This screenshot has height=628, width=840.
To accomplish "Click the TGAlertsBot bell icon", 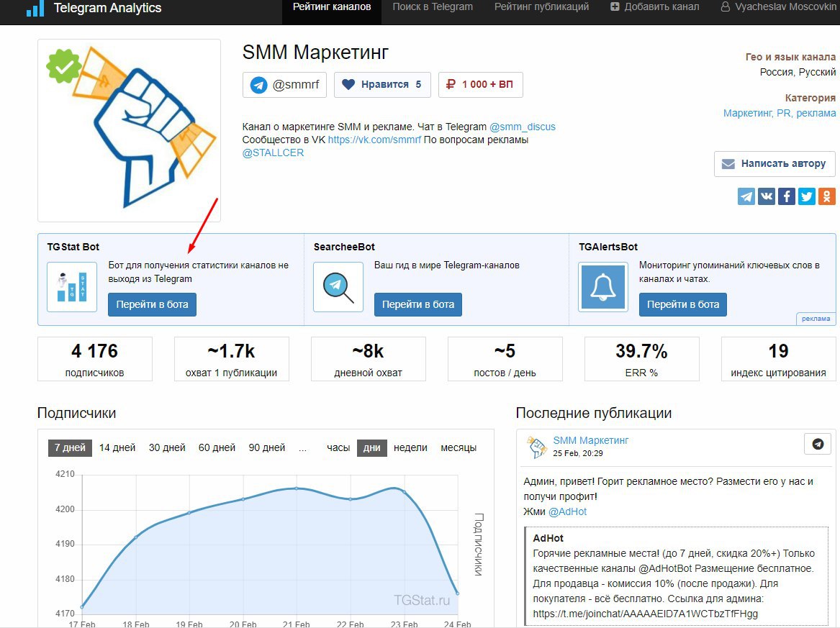I will coord(602,287).
